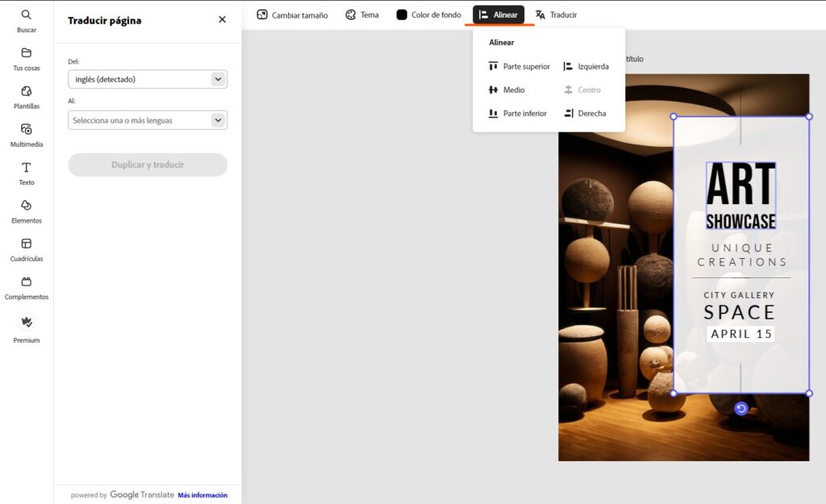This screenshot has width=826, height=504.
Task: Click the Premium badge icon
Action: tap(27, 323)
